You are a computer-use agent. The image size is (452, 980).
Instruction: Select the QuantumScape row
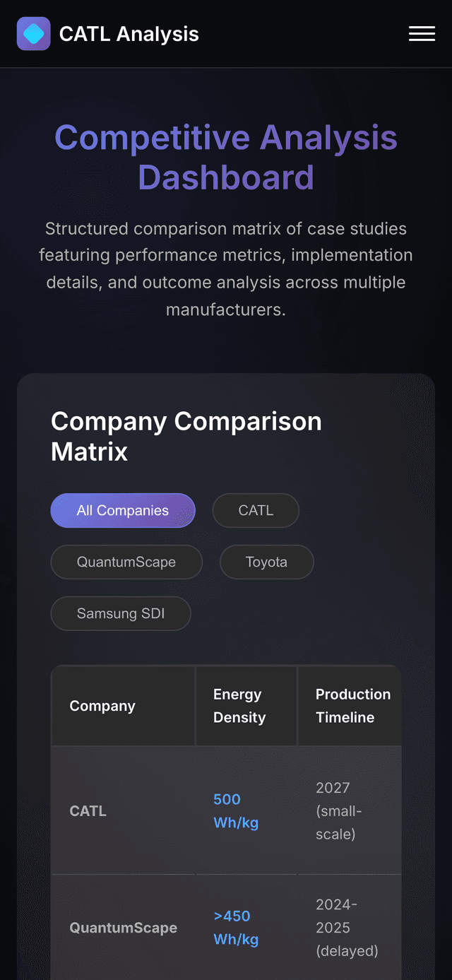click(123, 928)
